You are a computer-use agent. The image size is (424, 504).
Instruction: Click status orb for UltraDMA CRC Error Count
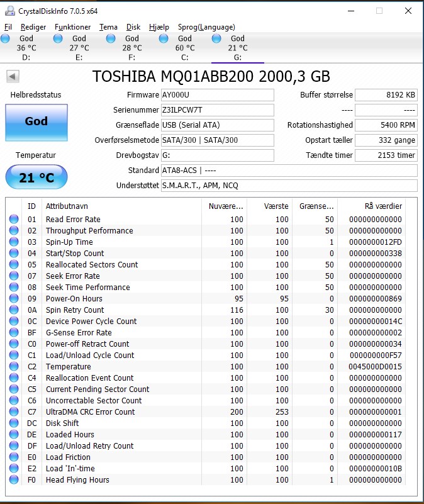[14, 412]
